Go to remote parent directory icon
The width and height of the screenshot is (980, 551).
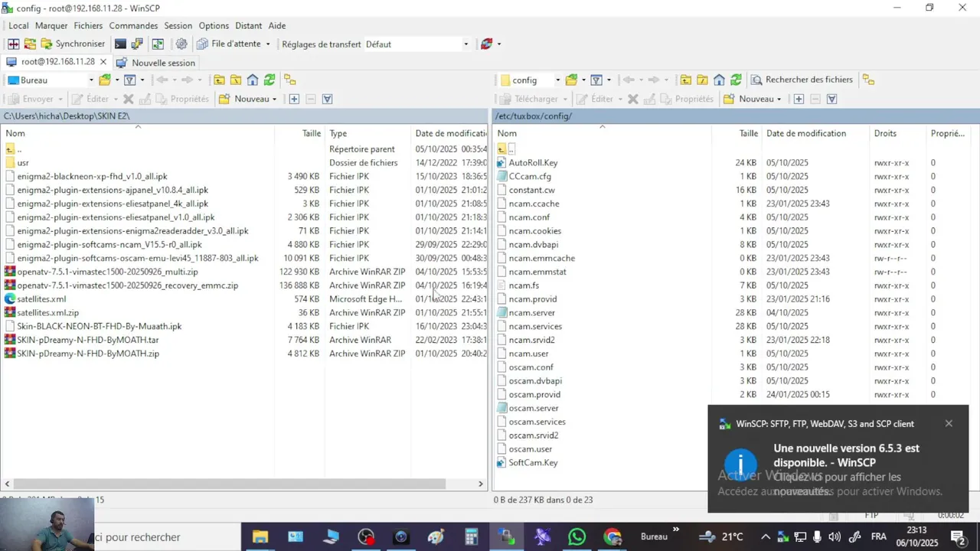(685, 80)
